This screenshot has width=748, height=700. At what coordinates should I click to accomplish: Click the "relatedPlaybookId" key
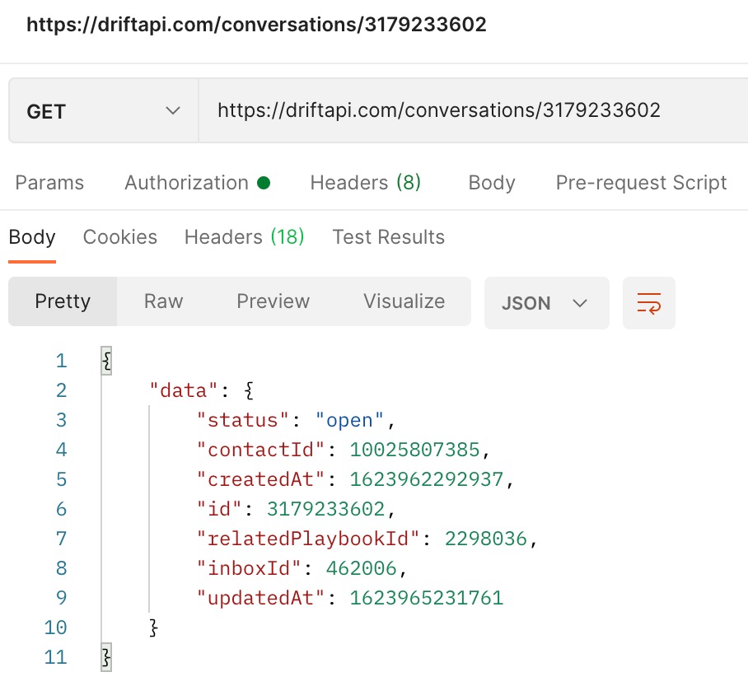pyautogui.click(x=308, y=539)
